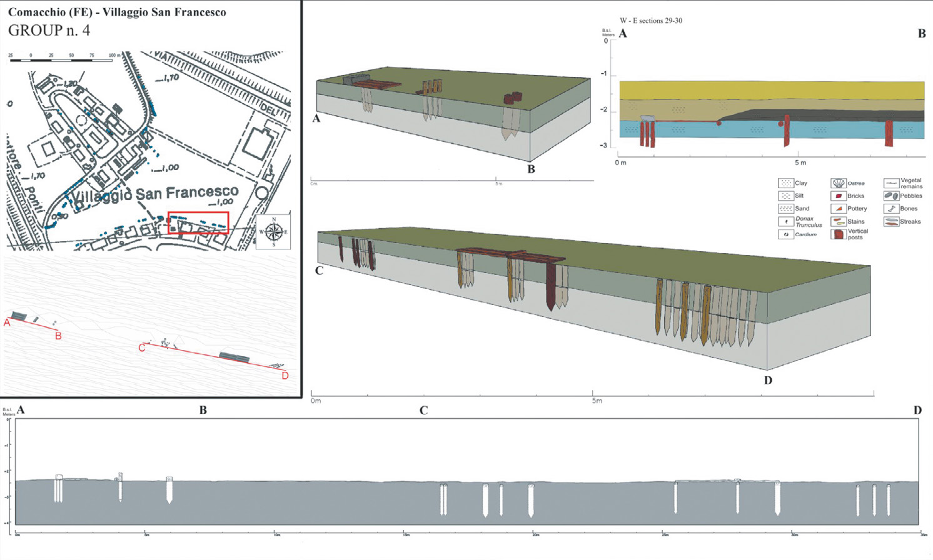Click the "Vertical posts" legend label text

click(858, 234)
